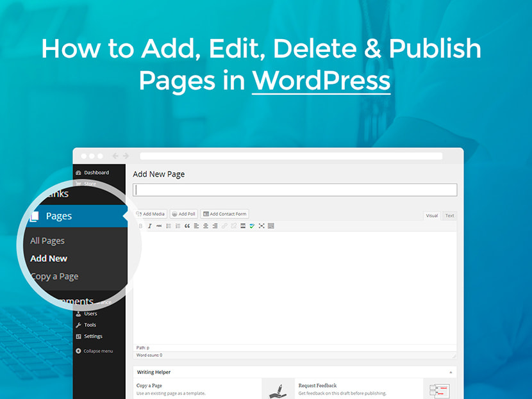Click the Add Poll button
Screen dimensions: 532x399
183,214
